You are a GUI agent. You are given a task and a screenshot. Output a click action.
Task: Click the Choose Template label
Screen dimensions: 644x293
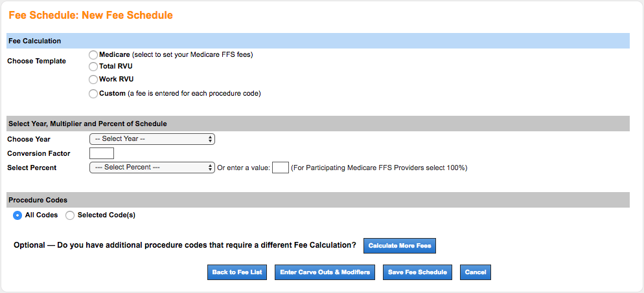(36, 61)
